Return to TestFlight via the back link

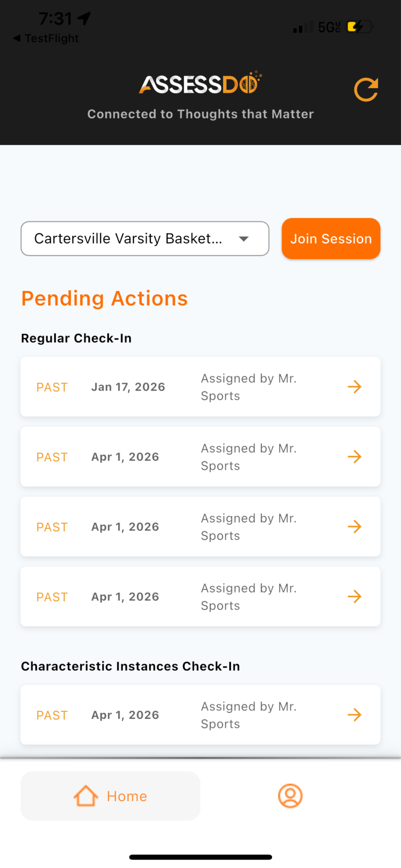pos(52,38)
